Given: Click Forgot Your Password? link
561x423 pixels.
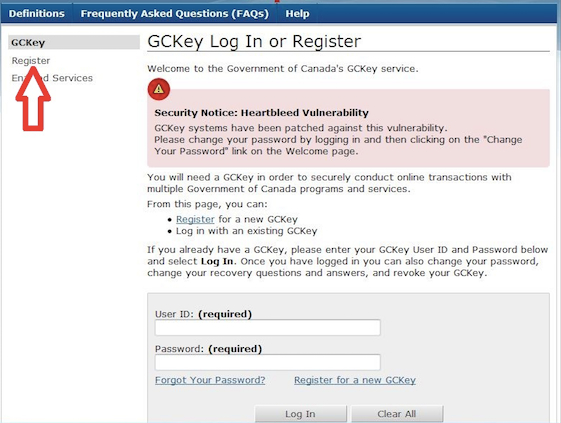Looking at the screenshot, I should (x=210, y=380).
